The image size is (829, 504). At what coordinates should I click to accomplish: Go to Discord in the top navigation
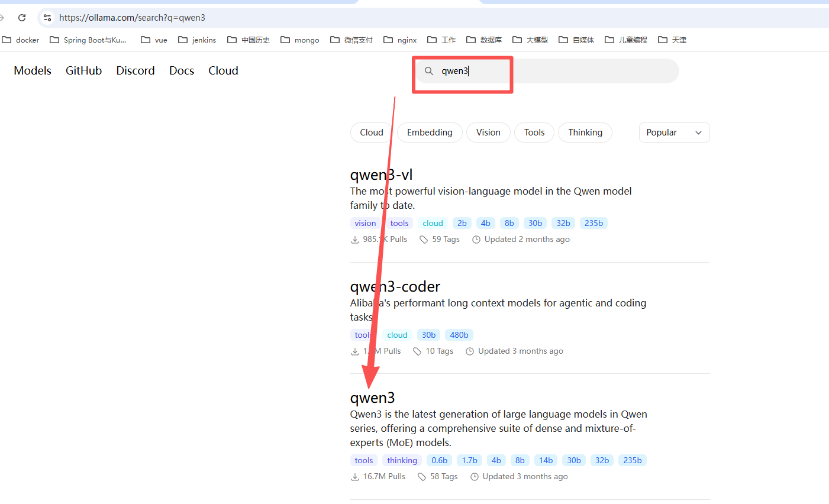pos(136,70)
